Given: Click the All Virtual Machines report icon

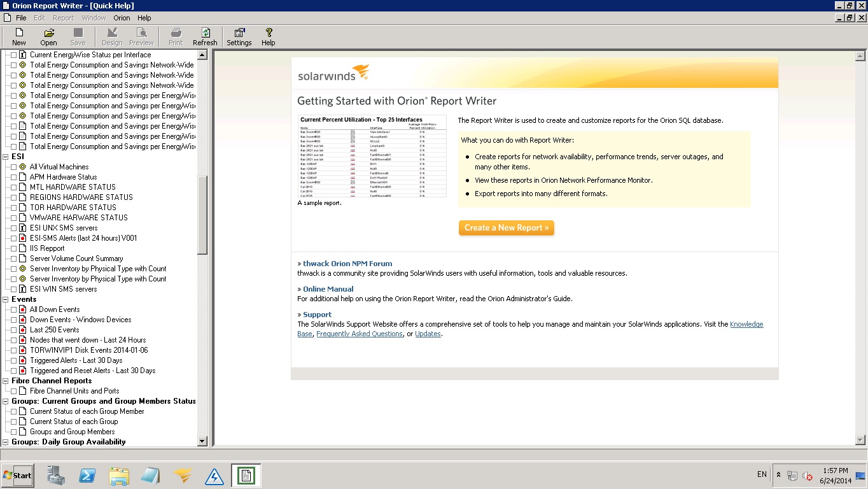Looking at the screenshot, I should coord(22,167).
